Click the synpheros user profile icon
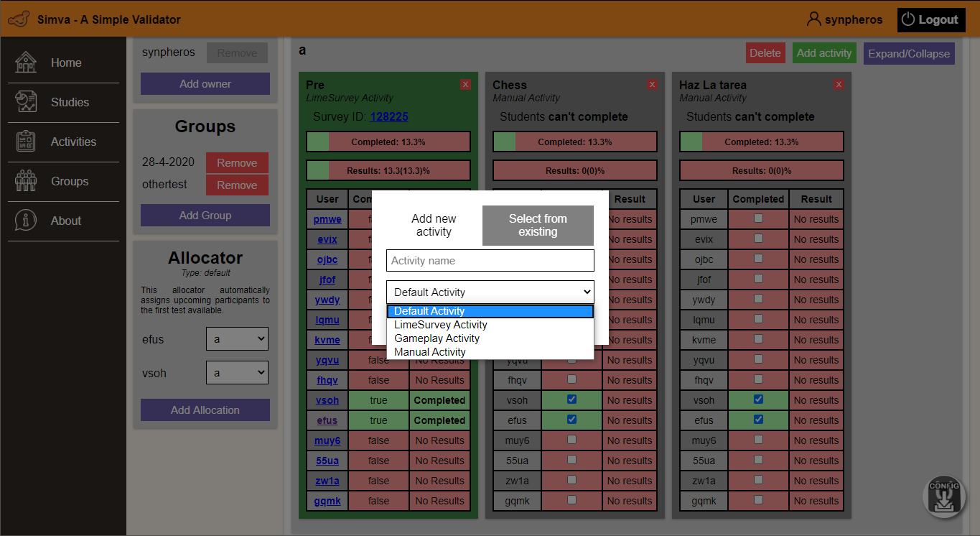 (813, 19)
